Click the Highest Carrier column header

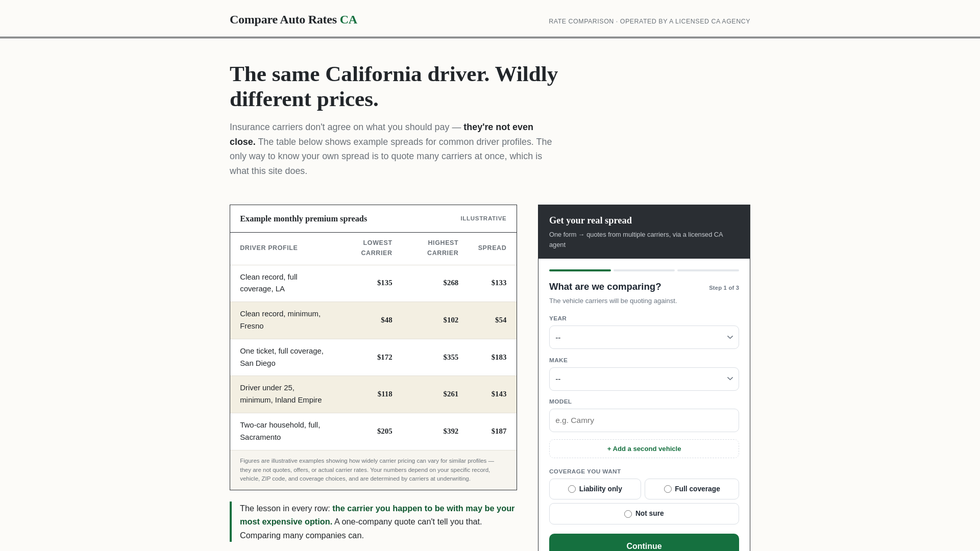click(x=443, y=248)
